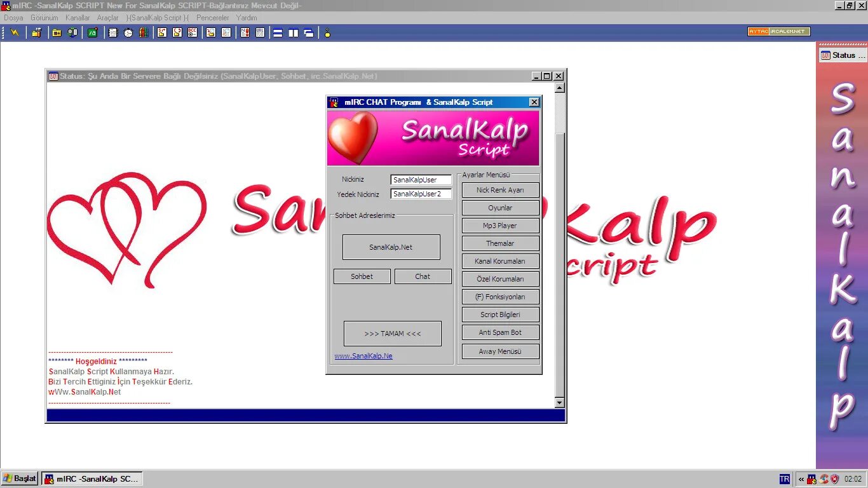This screenshot has height=488, width=868.
Task: Click the DCC Chat toolbar icon
Action: [x=177, y=32]
